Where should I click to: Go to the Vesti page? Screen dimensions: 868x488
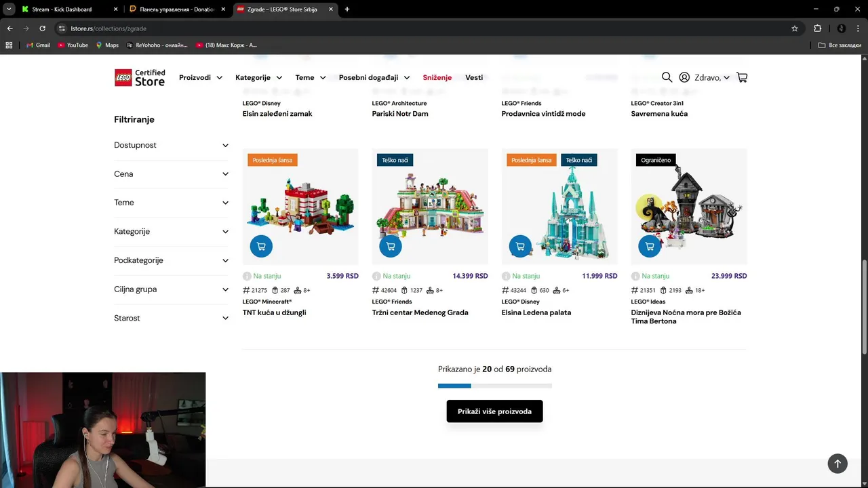(474, 77)
